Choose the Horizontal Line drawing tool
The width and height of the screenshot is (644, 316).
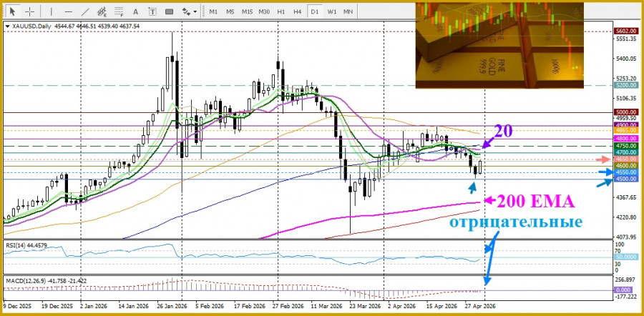pos(69,11)
